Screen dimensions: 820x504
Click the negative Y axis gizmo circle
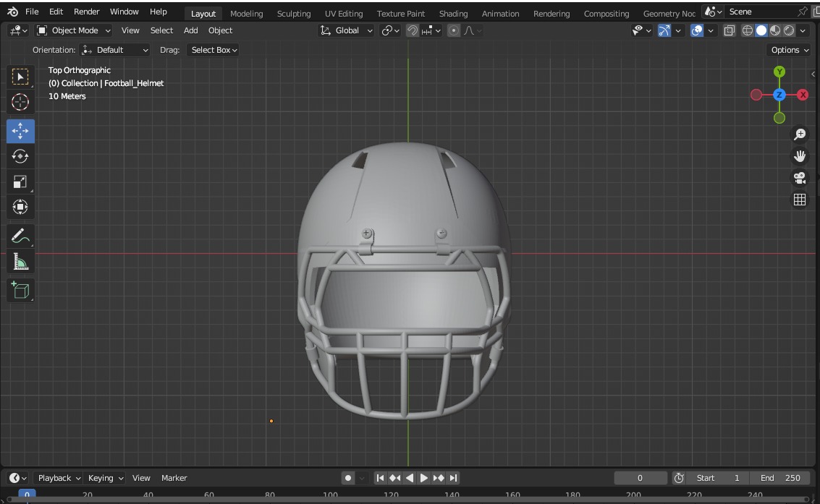[779, 118]
